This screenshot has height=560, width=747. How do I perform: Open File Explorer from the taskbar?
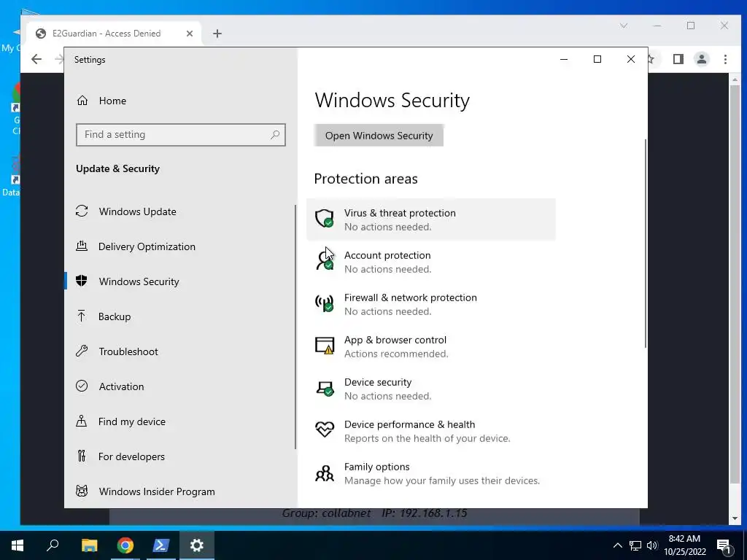point(89,545)
